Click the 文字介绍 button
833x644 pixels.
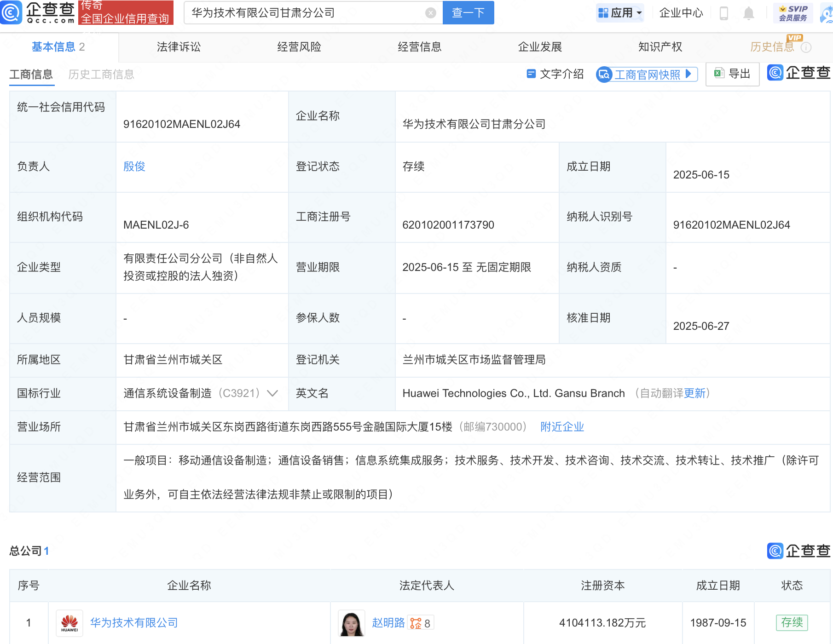[555, 74]
